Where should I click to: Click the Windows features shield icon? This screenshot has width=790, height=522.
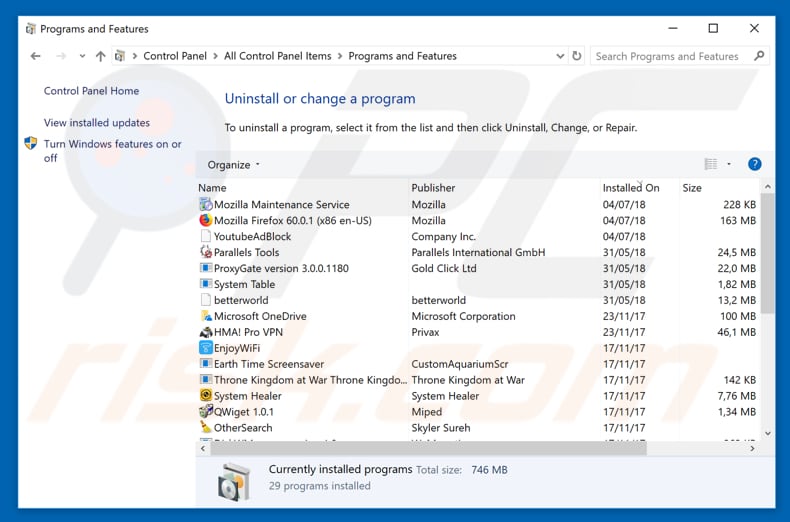31,144
